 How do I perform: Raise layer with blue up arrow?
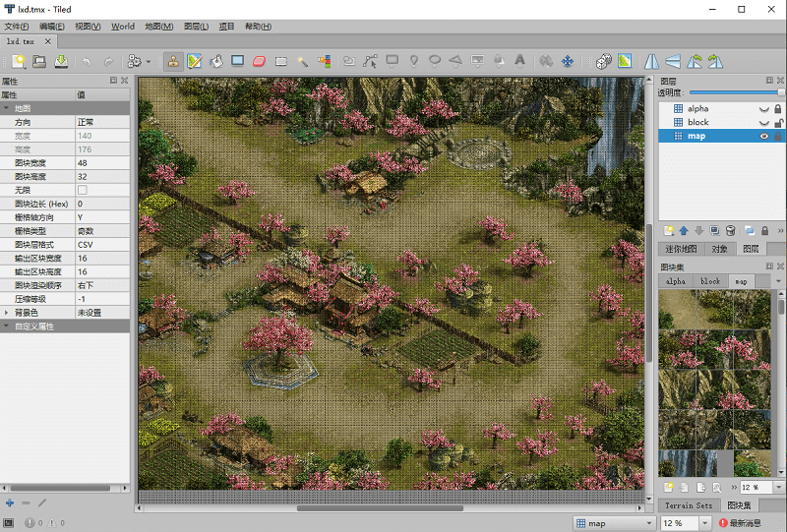684,231
